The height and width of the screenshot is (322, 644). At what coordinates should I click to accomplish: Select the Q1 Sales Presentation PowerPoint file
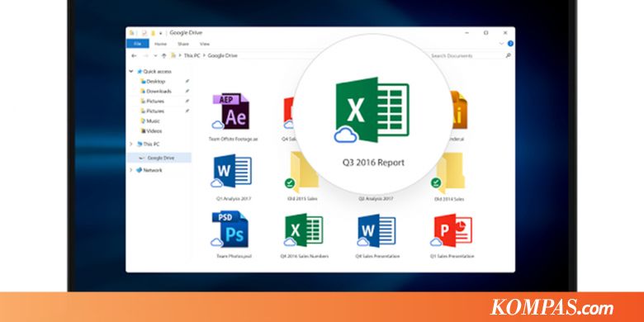click(x=452, y=230)
